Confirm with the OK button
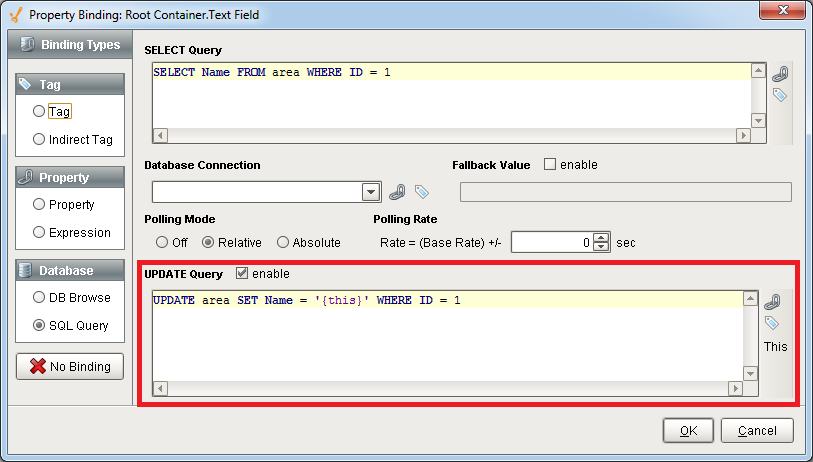 click(688, 431)
